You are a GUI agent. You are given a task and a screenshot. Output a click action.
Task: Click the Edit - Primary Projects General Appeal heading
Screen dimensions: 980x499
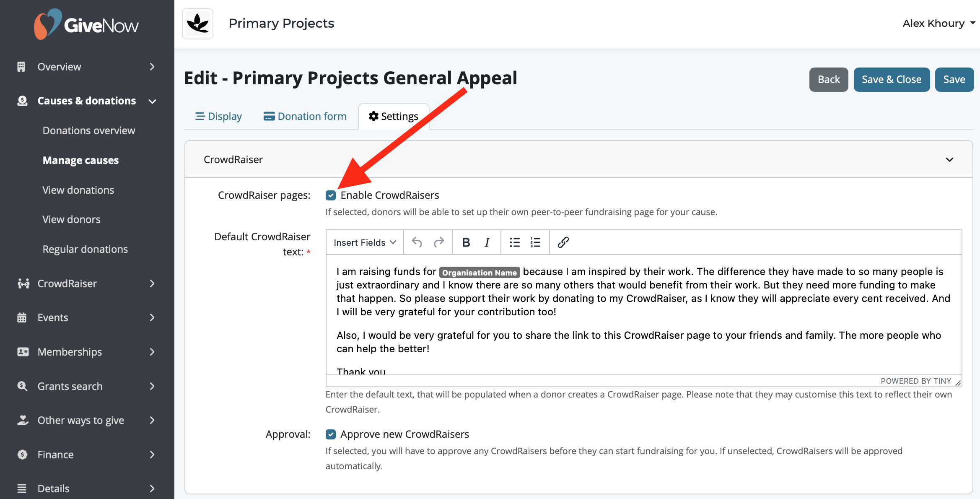pyautogui.click(x=350, y=78)
